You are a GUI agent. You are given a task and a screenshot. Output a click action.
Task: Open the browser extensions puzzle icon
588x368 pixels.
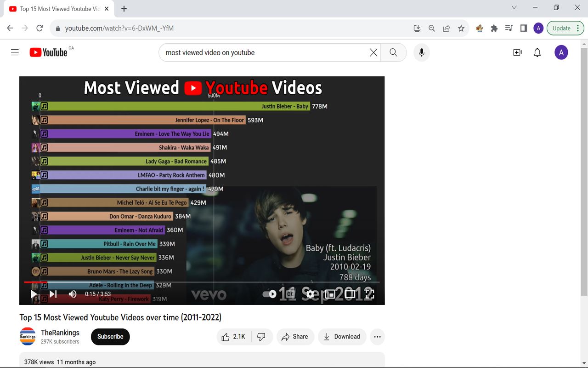click(494, 28)
